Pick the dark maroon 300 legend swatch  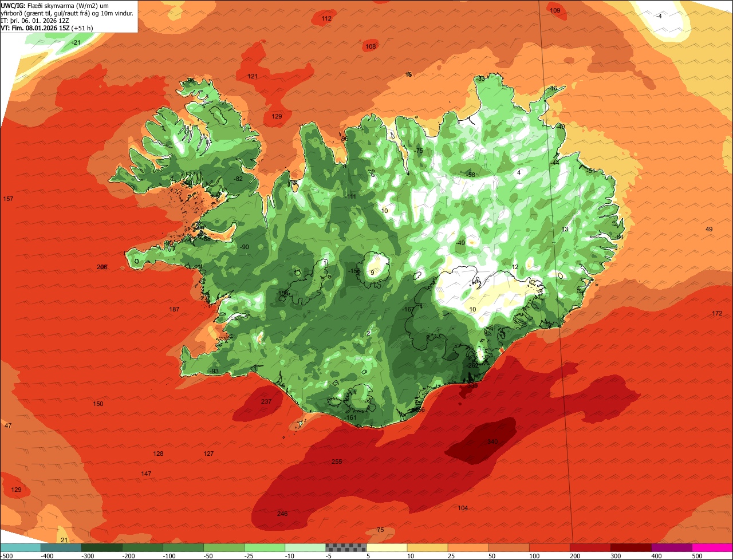[x=630, y=547]
